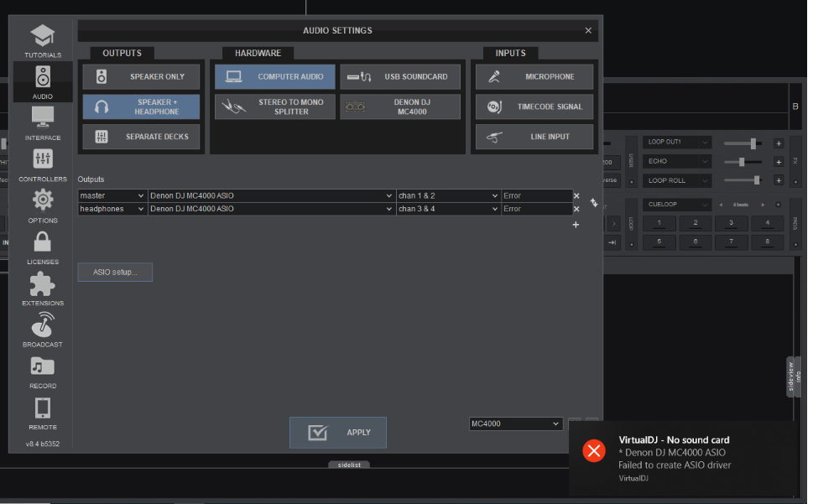Click plus next to LOOP OUT1 effect
Viewport: 813px width, 504px height.
point(779,143)
